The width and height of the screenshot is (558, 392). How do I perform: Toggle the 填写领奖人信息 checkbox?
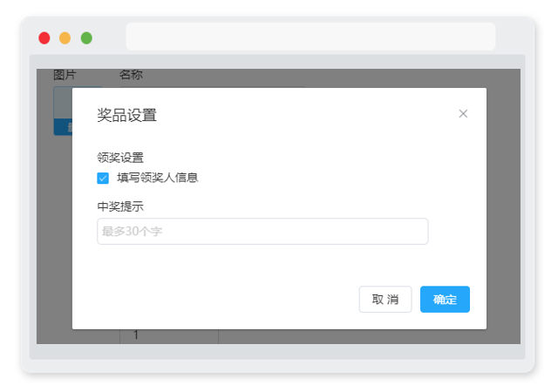click(x=103, y=178)
